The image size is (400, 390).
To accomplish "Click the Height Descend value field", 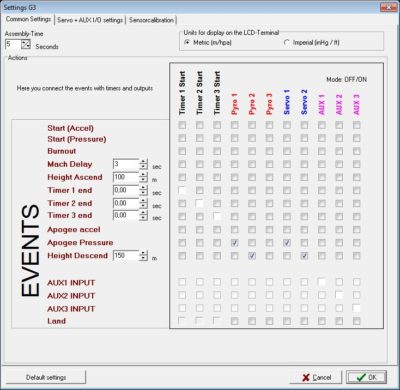I will 126,256.
